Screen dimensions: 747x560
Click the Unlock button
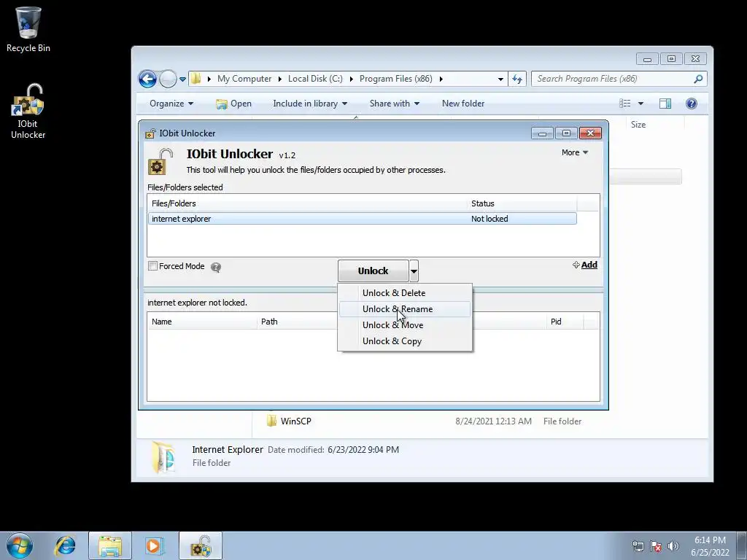click(x=373, y=271)
